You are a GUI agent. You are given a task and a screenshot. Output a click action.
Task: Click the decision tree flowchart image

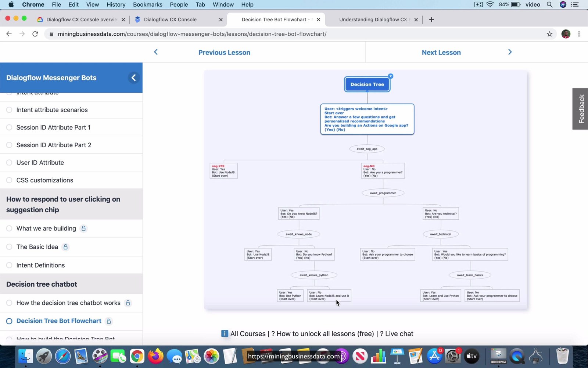(x=365, y=190)
